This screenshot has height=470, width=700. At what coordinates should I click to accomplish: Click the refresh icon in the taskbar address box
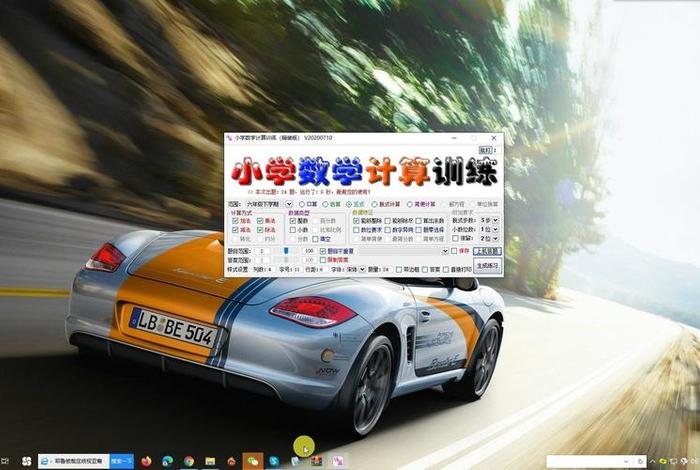click(640, 461)
